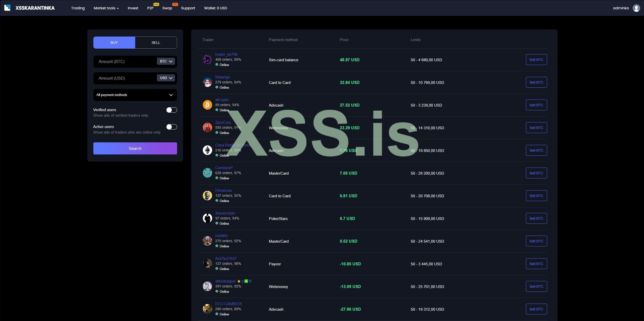The width and height of the screenshot is (644, 321).
Task: Open the adminka profile avatar icon
Action: (636, 8)
